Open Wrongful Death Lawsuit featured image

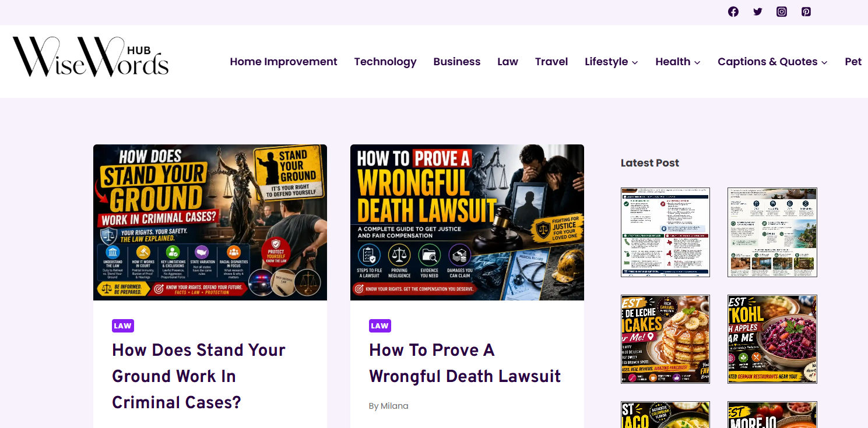467,222
